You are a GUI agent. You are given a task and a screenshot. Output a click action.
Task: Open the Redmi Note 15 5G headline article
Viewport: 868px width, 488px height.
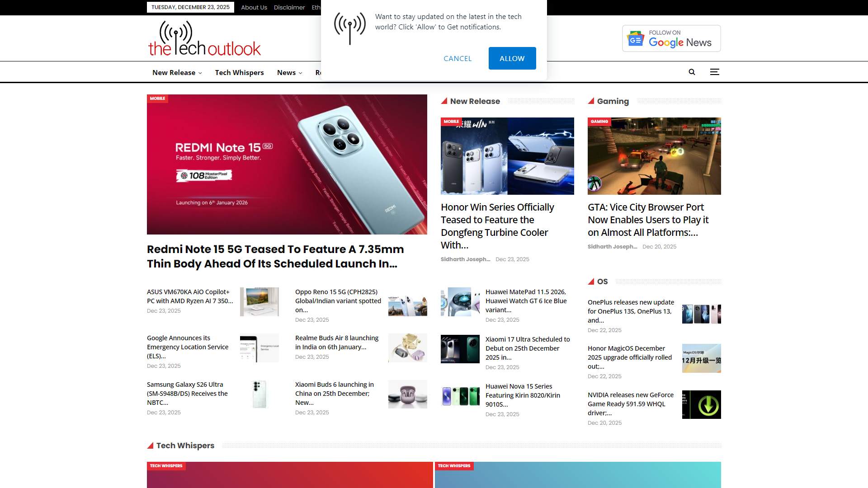pos(275,256)
